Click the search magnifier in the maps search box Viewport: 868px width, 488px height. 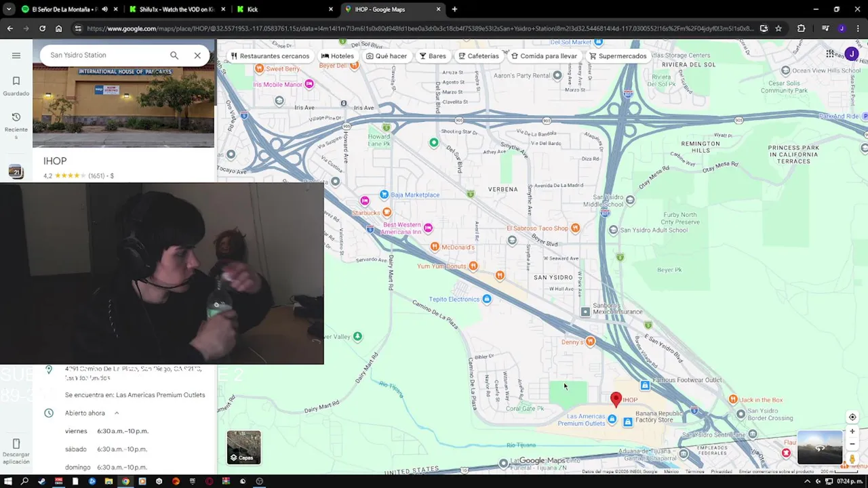point(174,56)
